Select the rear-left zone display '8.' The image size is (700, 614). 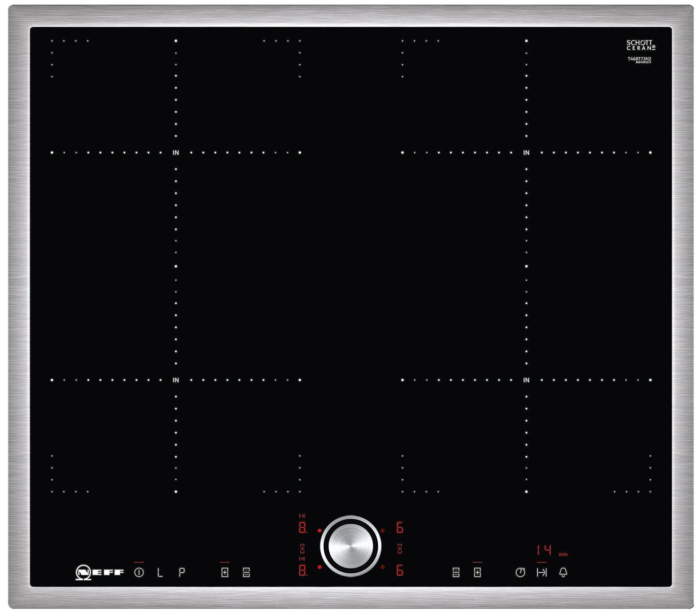(303, 528)
